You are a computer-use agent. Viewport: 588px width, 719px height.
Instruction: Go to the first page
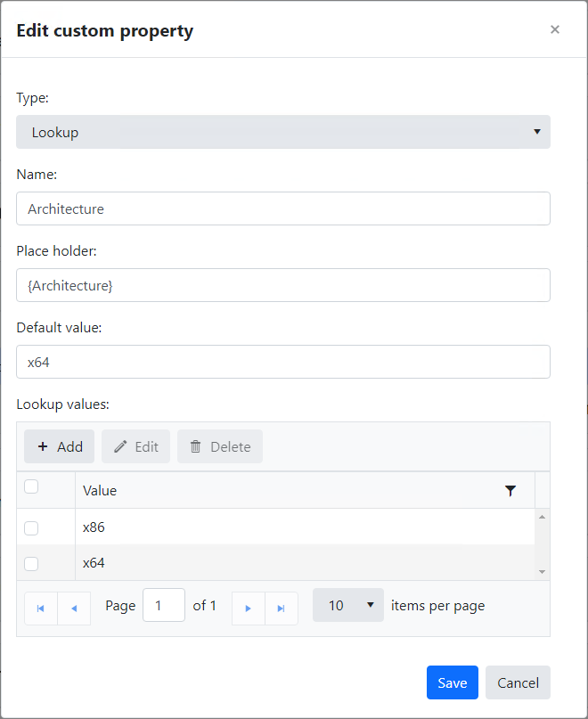pos(41,609)
